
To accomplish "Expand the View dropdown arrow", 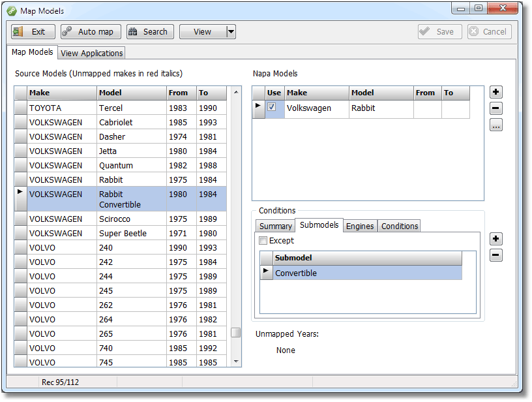I will point(231,32).
